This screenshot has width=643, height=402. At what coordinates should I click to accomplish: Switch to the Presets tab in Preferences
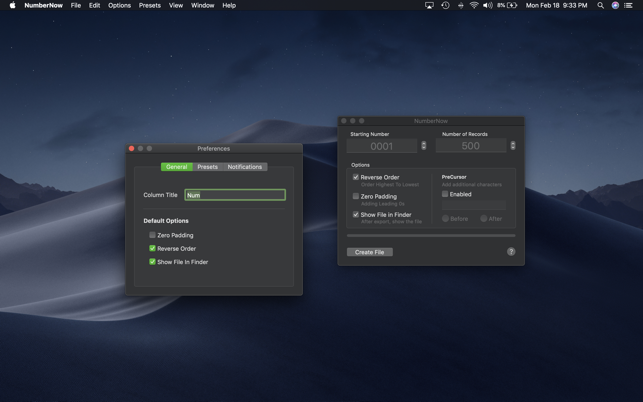point(207,167)
